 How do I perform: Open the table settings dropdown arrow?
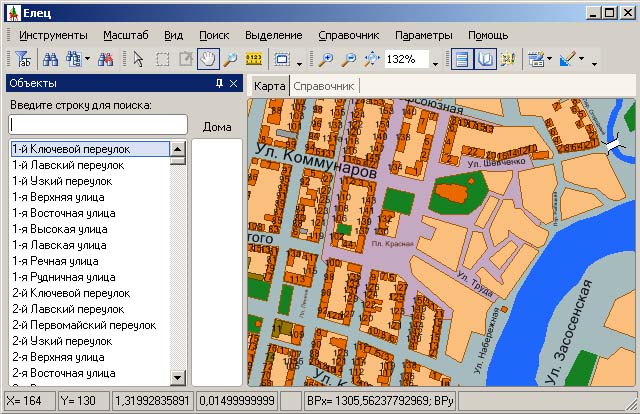click(549, 59)
